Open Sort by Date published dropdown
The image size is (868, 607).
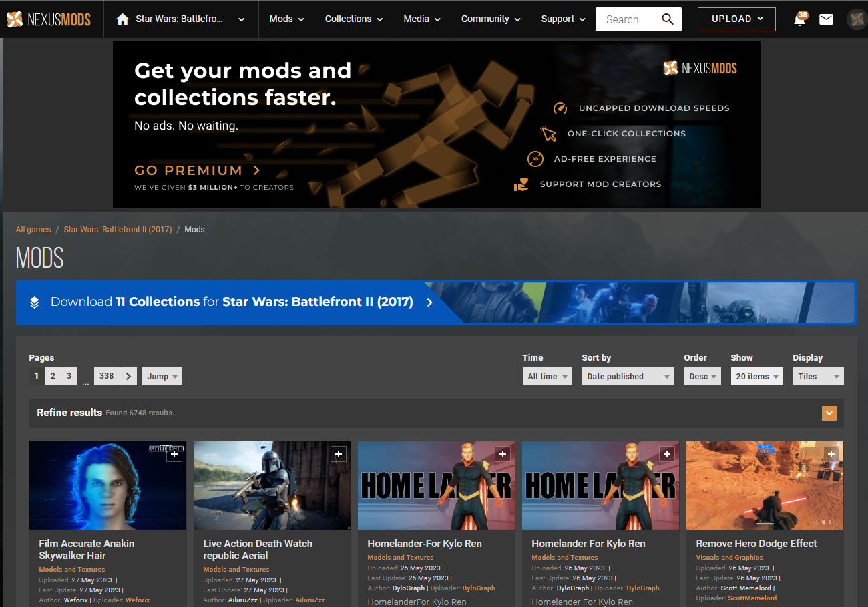628,377
